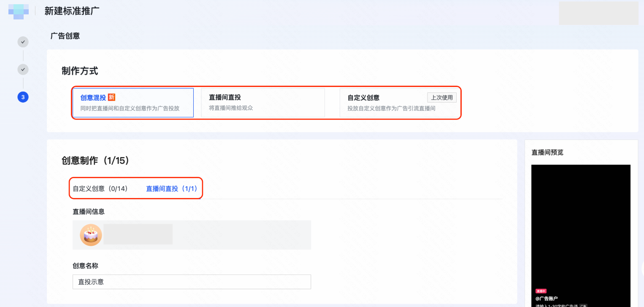Select the 直播间直投 production method card

(262, 103)
